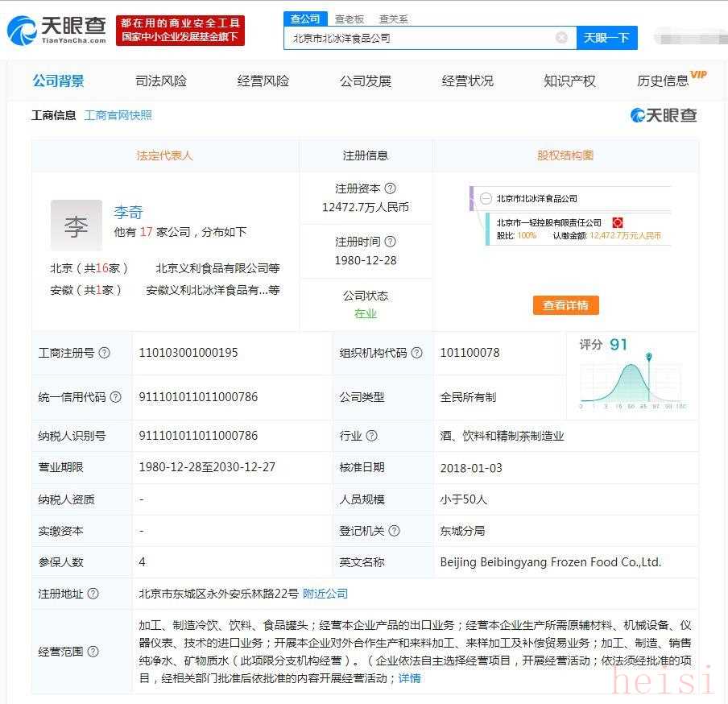The image size is (728, 704).
Task: Click the help icon beside 统一信用代码
Action: pos(116,397)
